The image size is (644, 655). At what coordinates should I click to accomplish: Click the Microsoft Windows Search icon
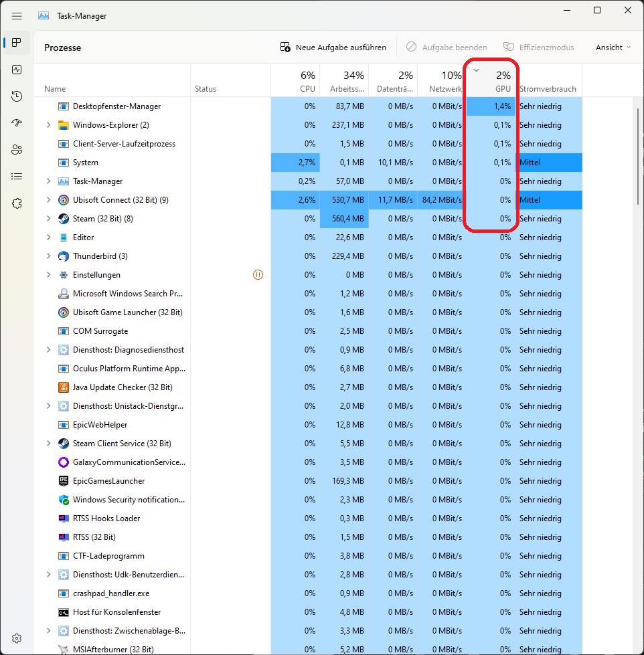coord(64,294)
